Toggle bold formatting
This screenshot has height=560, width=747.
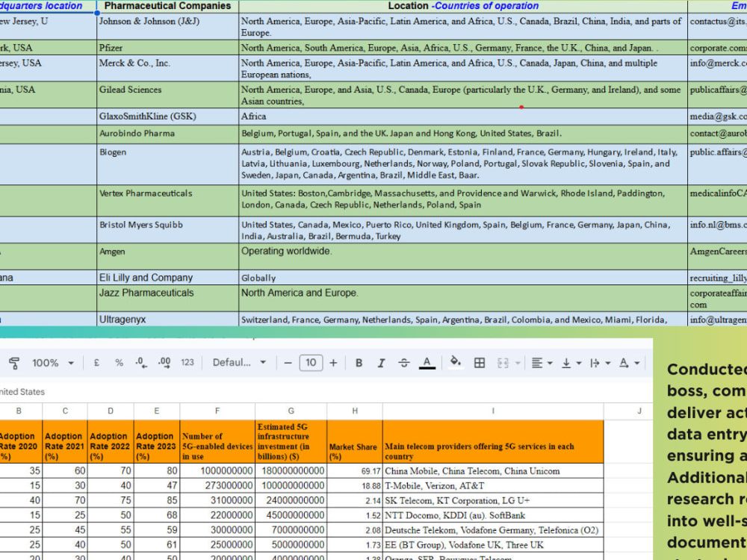359,363
